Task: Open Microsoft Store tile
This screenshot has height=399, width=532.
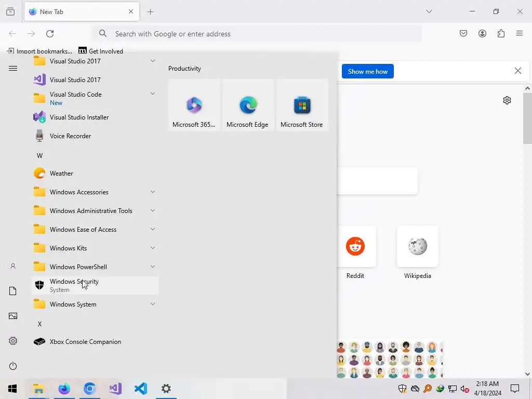Action: (x=302, y=105)
